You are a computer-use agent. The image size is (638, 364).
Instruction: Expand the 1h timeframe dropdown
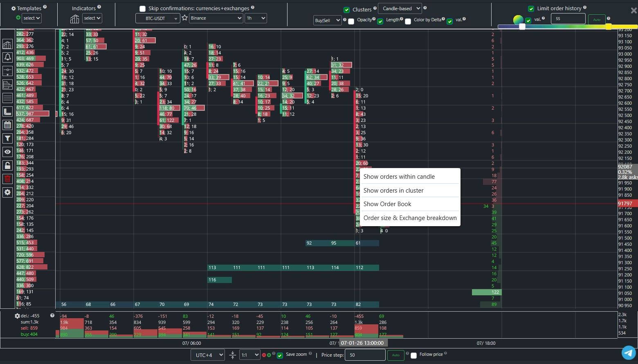256,18
